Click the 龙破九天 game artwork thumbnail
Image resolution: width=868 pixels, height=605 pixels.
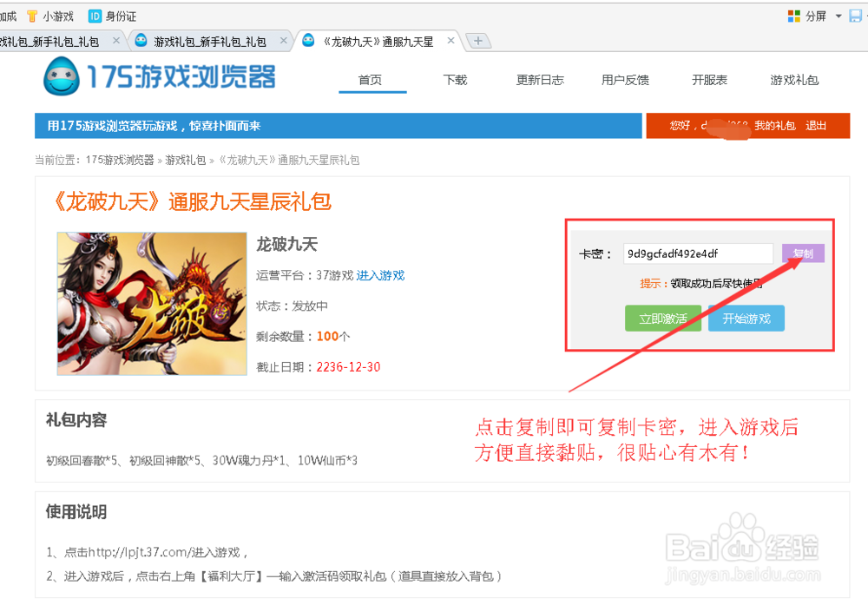tap(152, 304)
